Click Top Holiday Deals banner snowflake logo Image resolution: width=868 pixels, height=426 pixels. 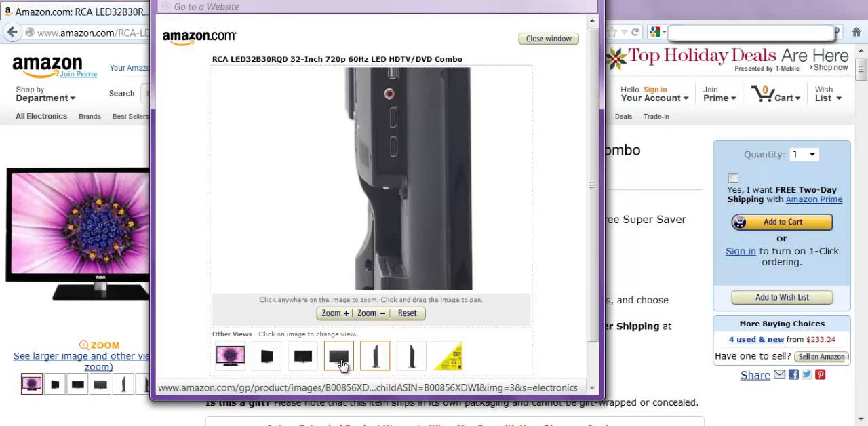[x=616, y=59]
